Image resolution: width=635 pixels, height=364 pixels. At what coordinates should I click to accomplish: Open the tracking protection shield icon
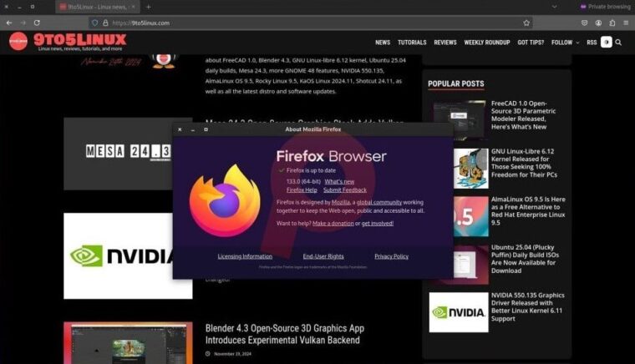click(94, 23)
